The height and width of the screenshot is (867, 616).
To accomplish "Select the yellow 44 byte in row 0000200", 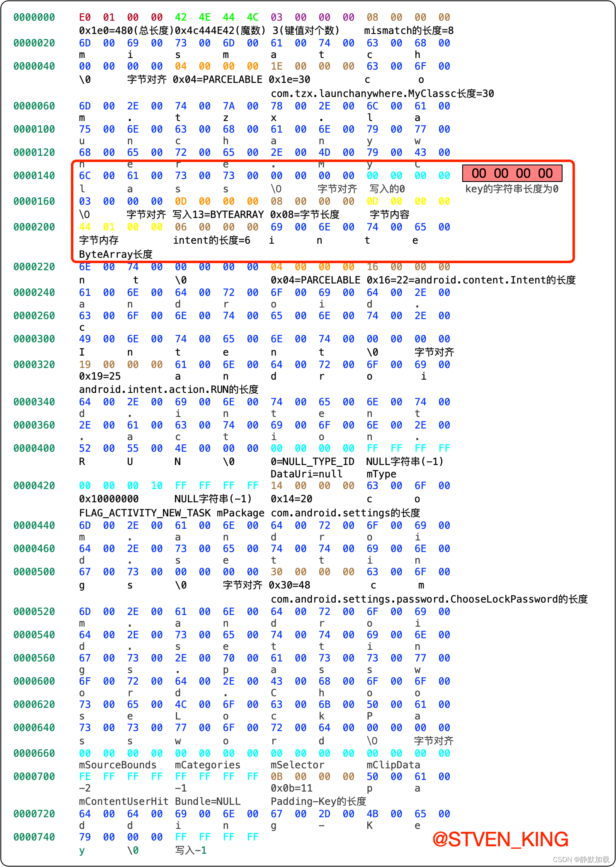I will [85, 227].
